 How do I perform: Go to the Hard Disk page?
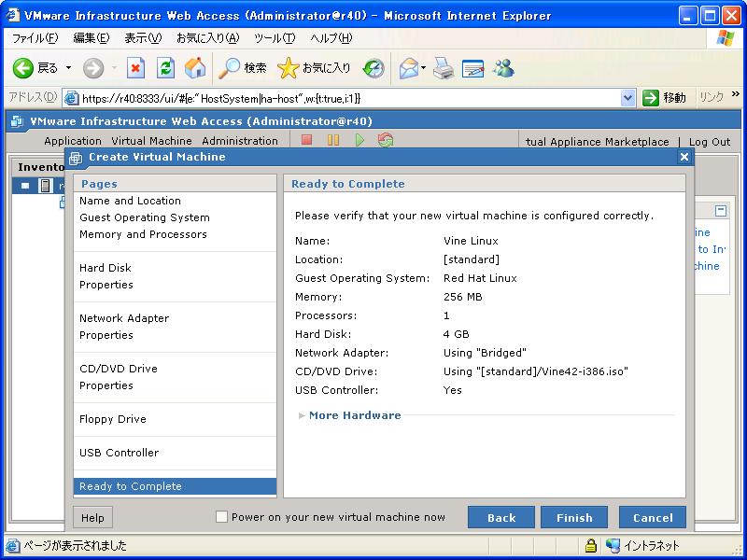[x=106, y=268]
